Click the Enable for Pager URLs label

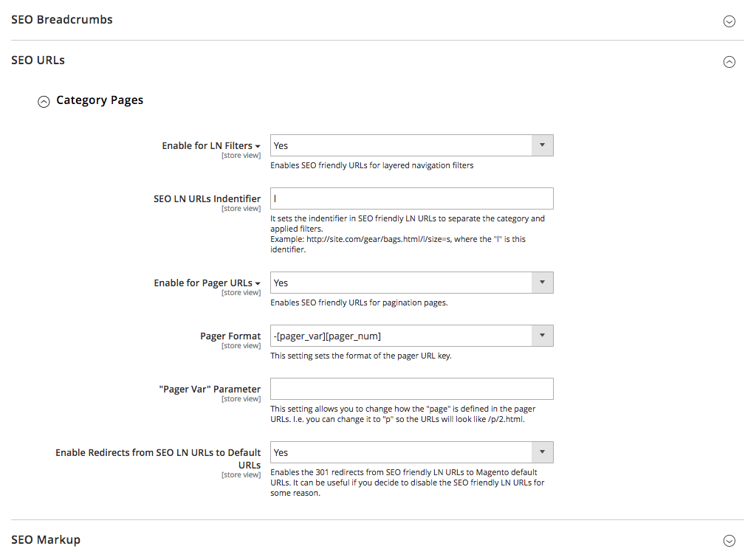click(203, 283)
